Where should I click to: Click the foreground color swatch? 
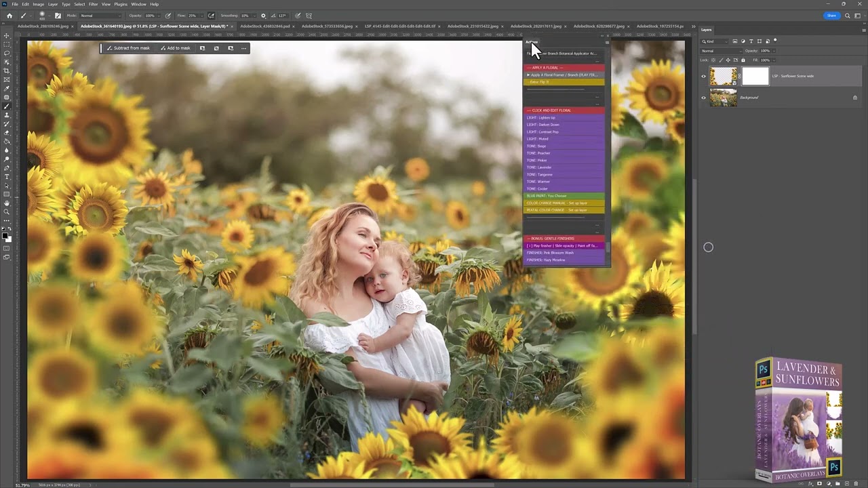click(6, 236)
